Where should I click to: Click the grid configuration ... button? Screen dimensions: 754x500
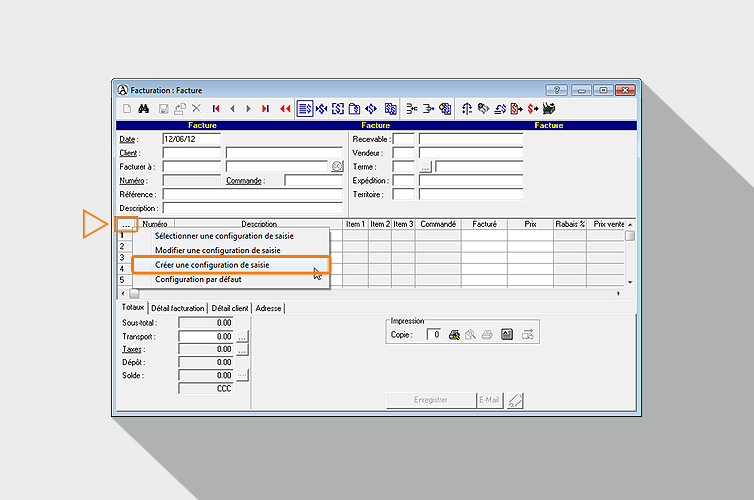(x=126, y=225)
